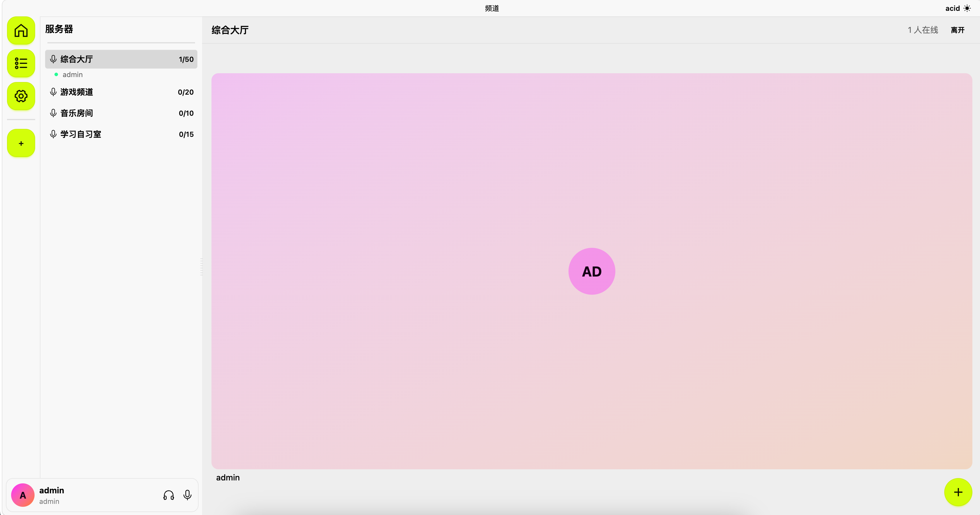The height and width of the screenshot is (515, 980).
Task: Select the 综合大厅 channel
Action: [121, 59]
